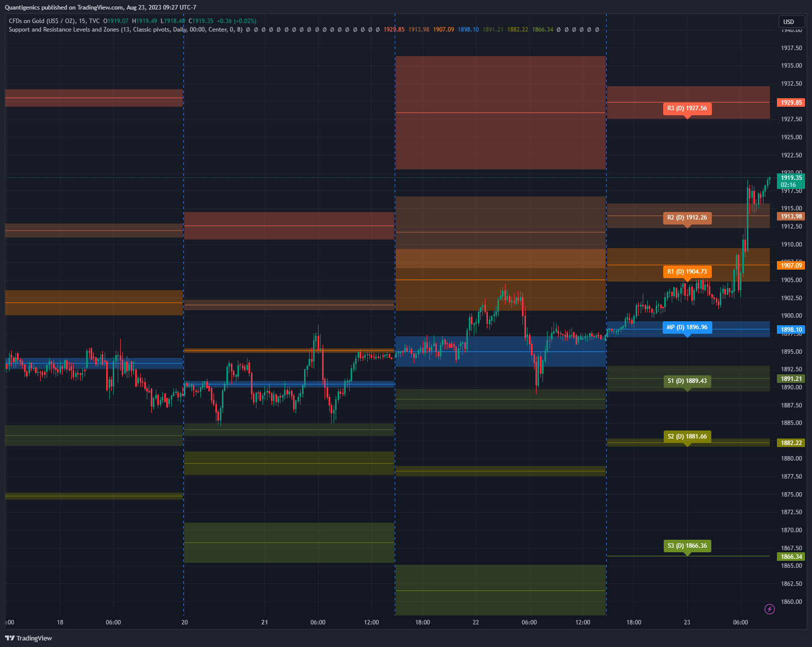Click the 21 date label on time axis

[264, 622]
